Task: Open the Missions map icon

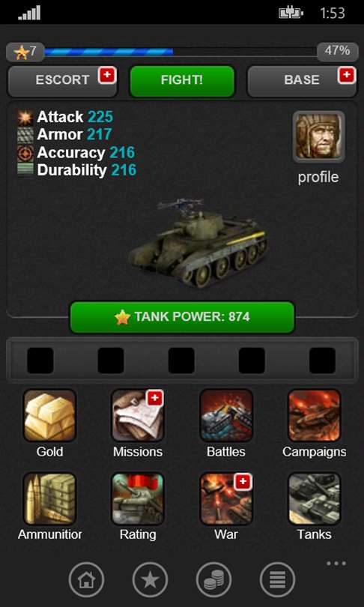Action: coord(138,415)
